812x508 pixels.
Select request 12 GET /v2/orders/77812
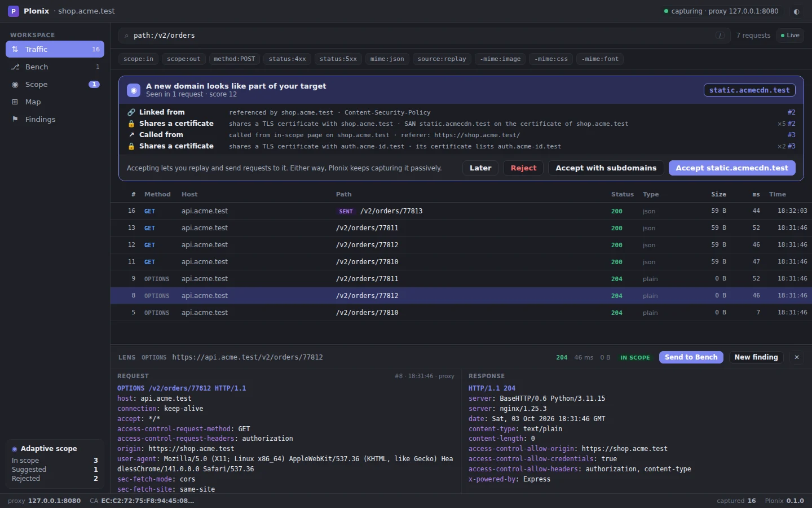tap(461, 245)
